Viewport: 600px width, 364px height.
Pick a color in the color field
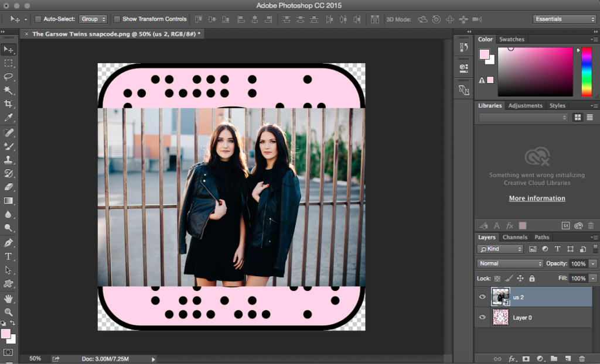[x=535, y=72]
